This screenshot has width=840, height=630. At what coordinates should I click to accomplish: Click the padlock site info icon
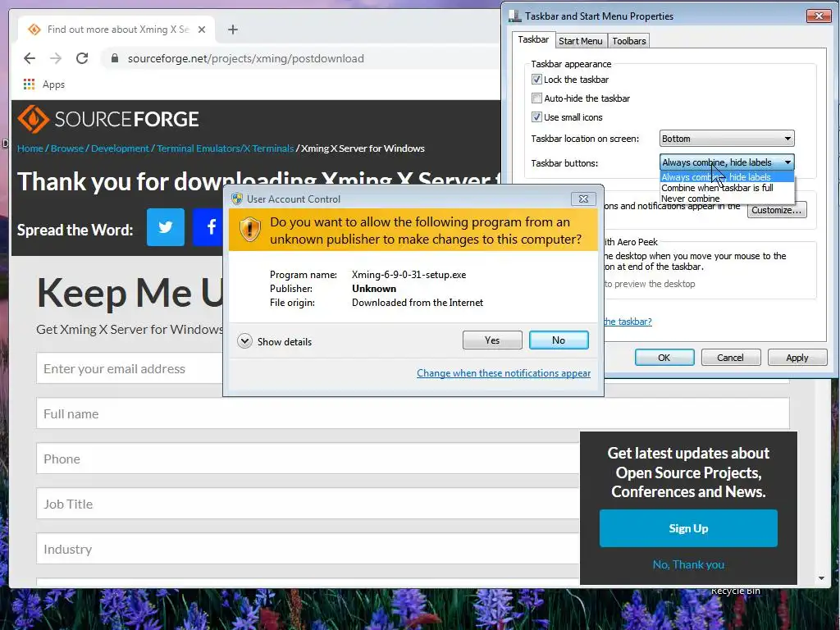114,58
